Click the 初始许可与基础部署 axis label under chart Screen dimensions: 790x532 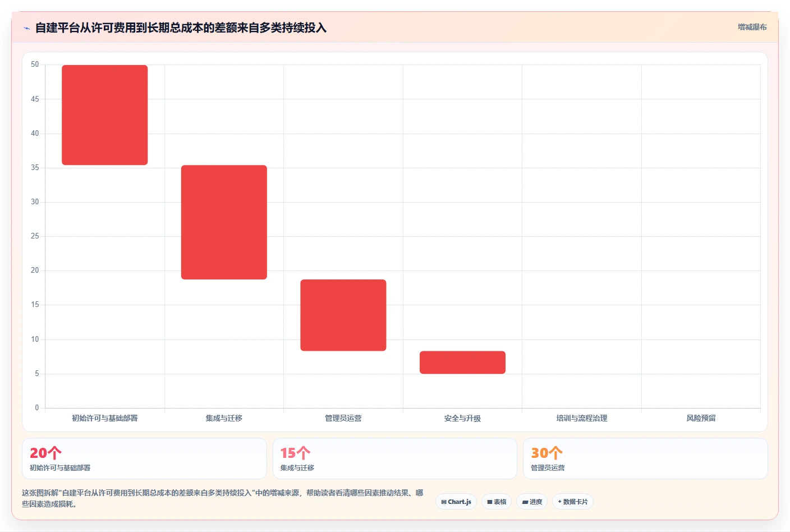[x=105, y=418]
